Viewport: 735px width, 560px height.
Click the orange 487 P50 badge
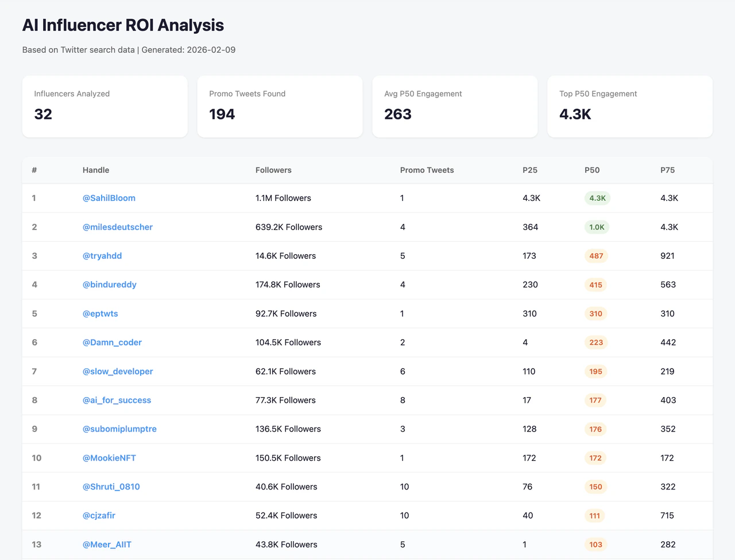(595, 256)
